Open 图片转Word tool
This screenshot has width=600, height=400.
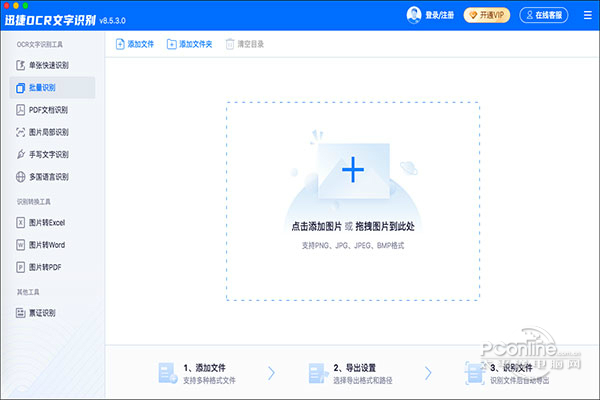52,245
